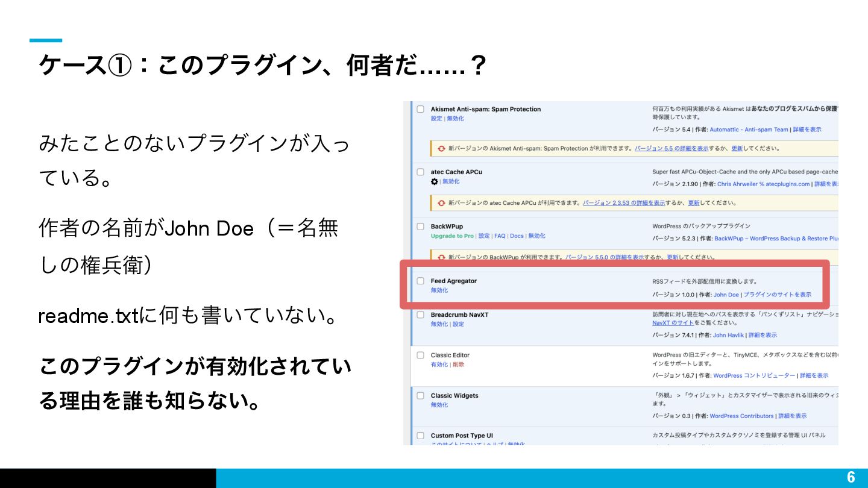
Task: Click update icon in BackWPup update notice
Action: [x=441, y=257]
